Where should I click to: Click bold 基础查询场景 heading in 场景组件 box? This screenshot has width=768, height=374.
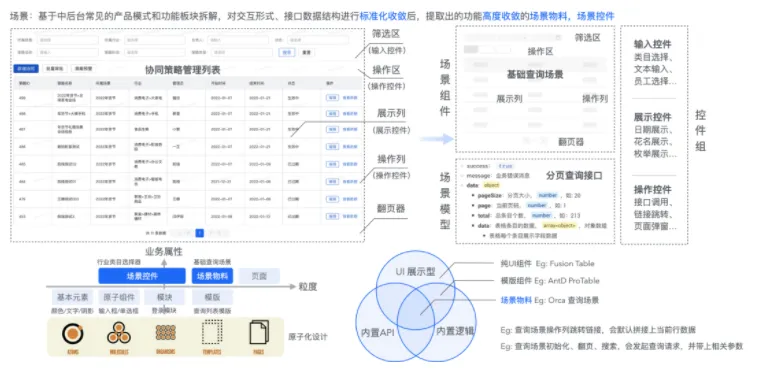click(535, 75)
